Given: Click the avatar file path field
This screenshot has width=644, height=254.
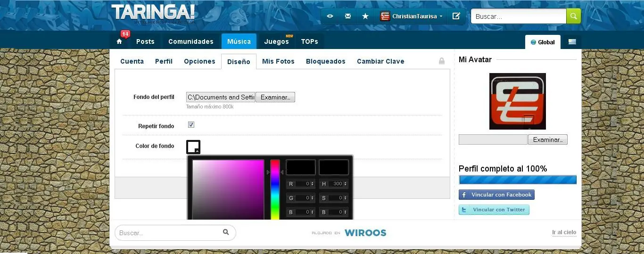Looking at the screenshot, I should pos(493,139).
